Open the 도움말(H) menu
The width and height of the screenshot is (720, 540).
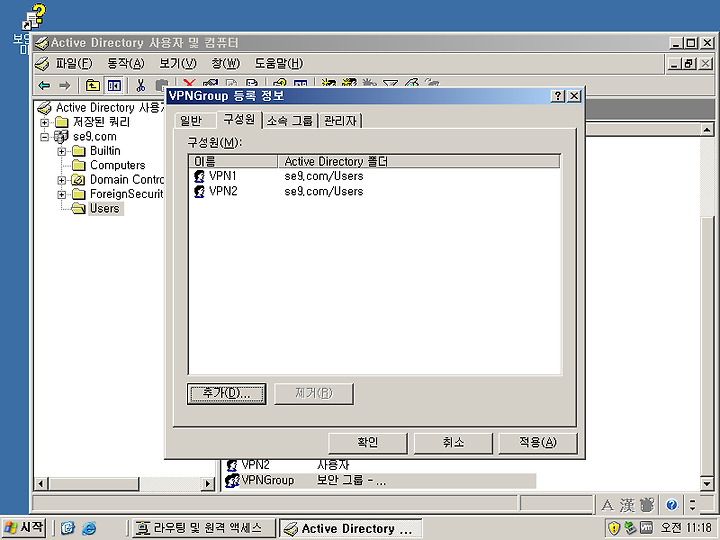[x=279, y=63]
